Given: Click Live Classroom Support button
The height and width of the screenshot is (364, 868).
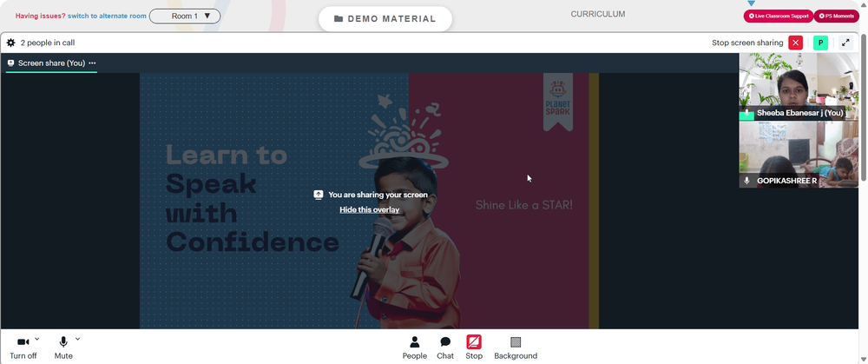Looking at the screenshot, I should pyautogui.click(x=779, y=16).
